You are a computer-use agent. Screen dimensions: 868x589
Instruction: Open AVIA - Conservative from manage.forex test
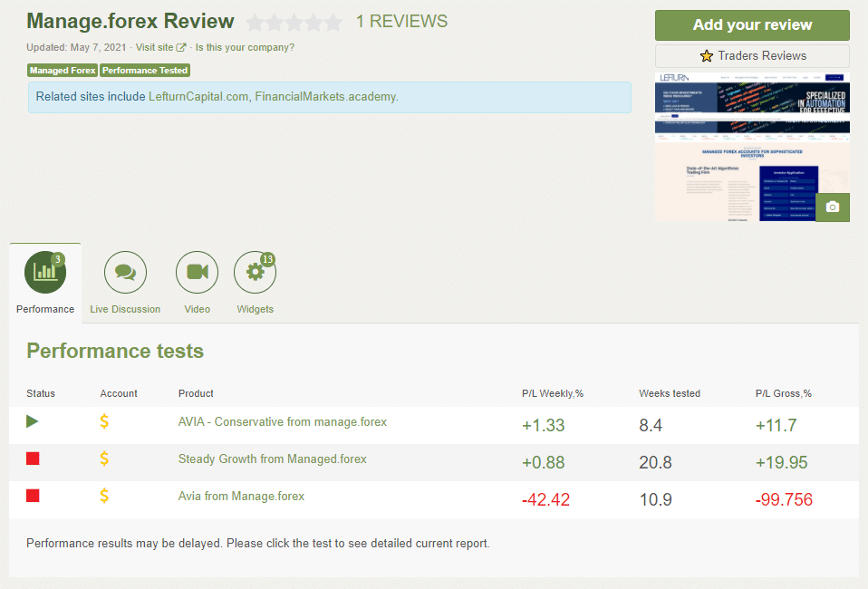[x=283, y=422]
